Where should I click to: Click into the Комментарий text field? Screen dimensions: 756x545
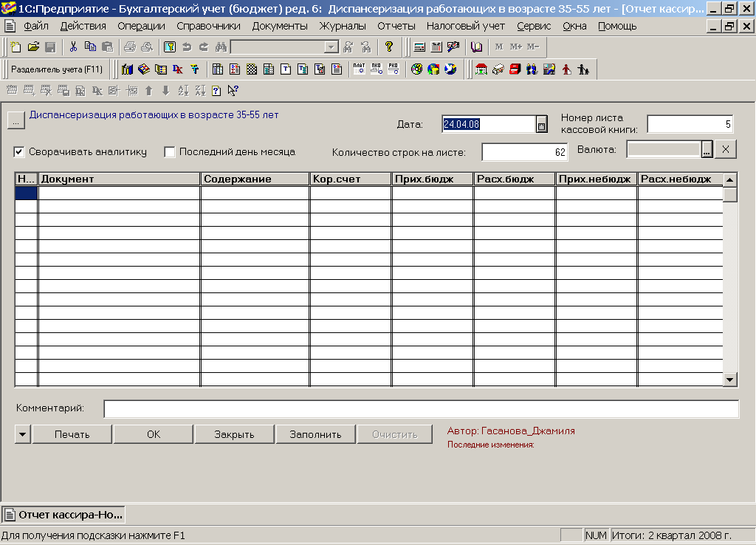click(x=421, y=409)
